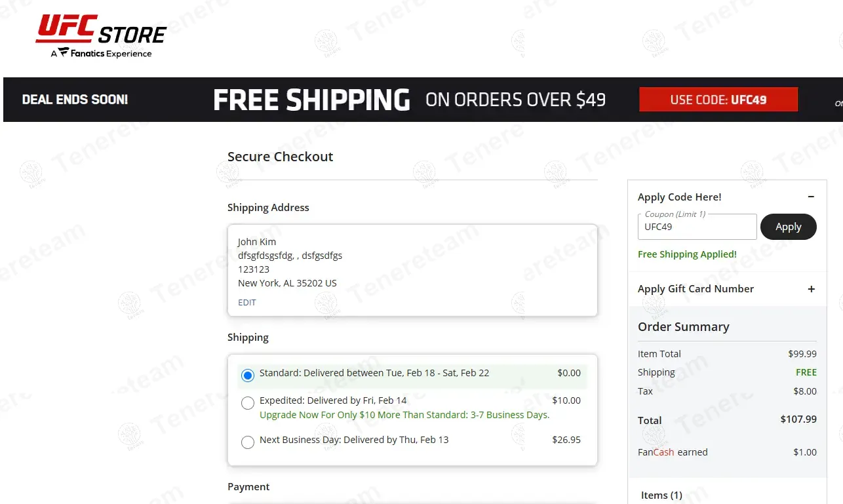Select Expedited shipping option
The width and height of the screenshot is (843, 504).
coord(247,403)
